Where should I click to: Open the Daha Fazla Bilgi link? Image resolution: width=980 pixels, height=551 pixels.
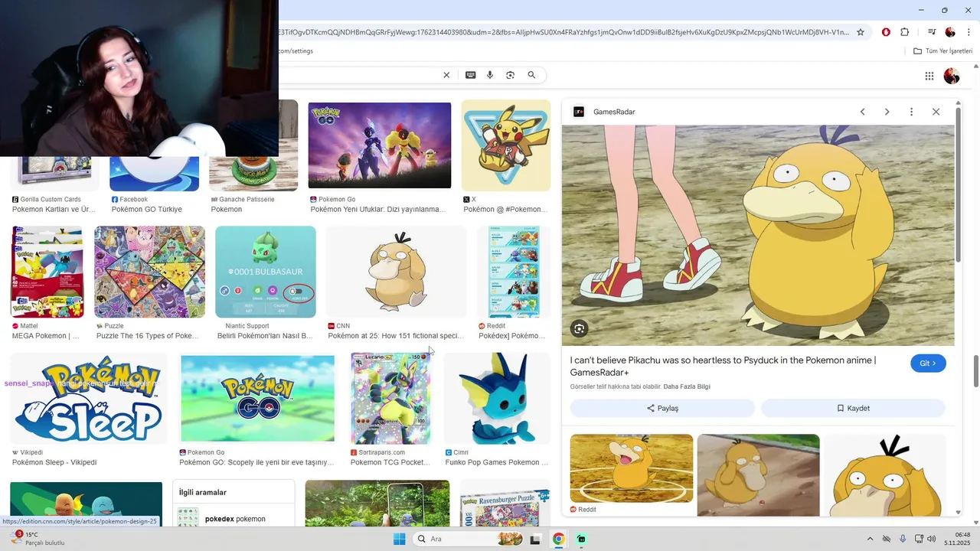[x=687, y=386]
